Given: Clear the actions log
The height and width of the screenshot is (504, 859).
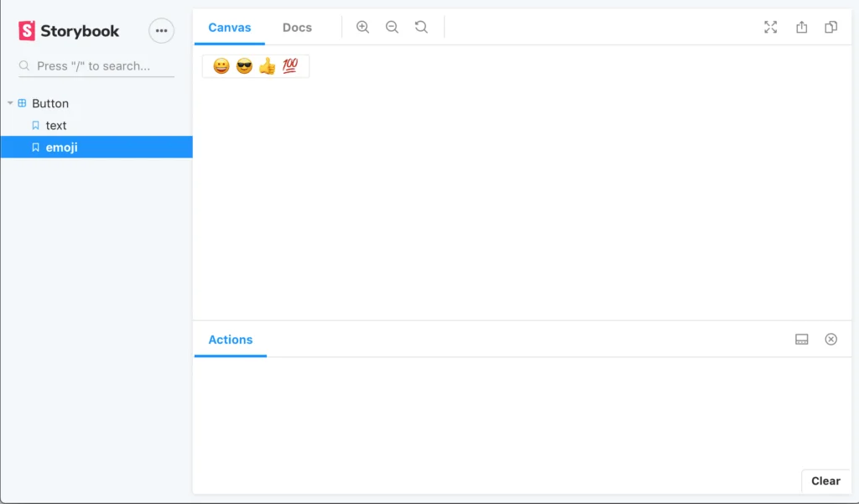Looking at the screenshot, I should [x=825, y=481].
